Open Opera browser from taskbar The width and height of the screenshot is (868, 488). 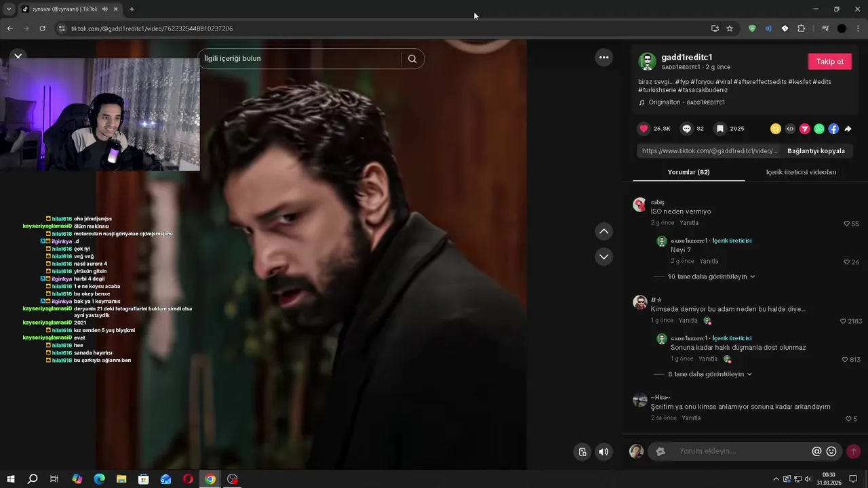pos(188,479)
